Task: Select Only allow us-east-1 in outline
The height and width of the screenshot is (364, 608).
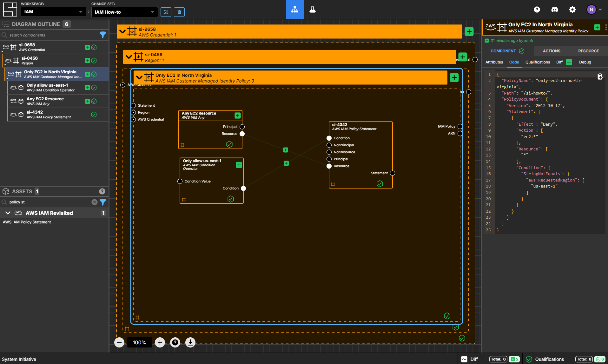Action: point(58,88)
